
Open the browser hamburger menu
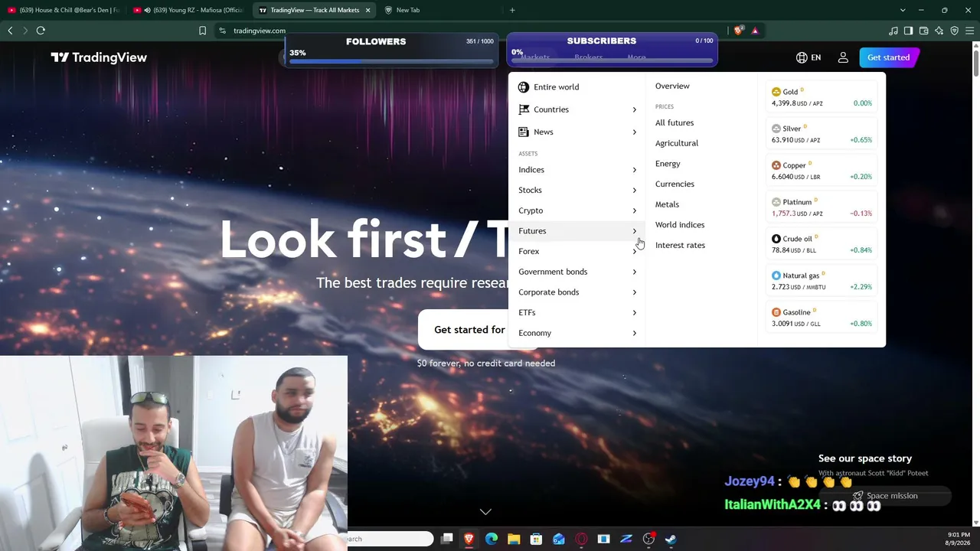pos(970,31)
